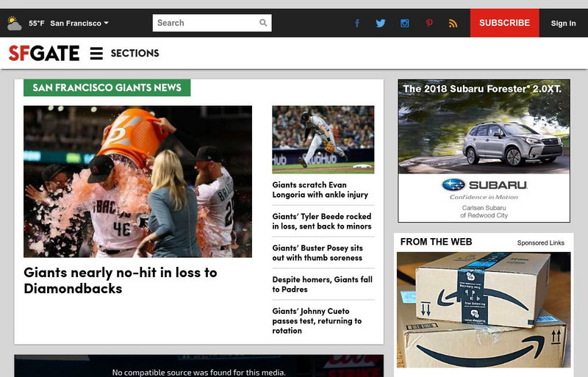The height and width of the screenshot is (377, 588).
Task: Read 'Giants nearly no-hit in loss to Diamondbacks'
Action: (x=121, y=280)
